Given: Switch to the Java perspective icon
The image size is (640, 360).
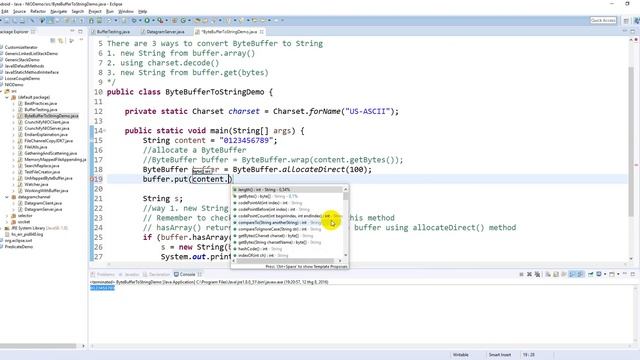Looking at the screenshot, I should [x=636, y=20].
